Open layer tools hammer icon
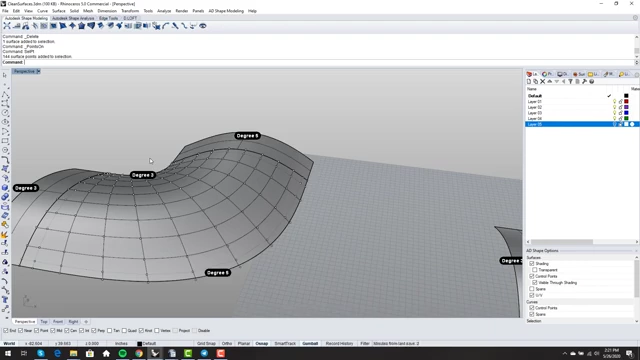The height and width of the screenshot is (360, 640). pyautogui.click(x=584, y=82)
